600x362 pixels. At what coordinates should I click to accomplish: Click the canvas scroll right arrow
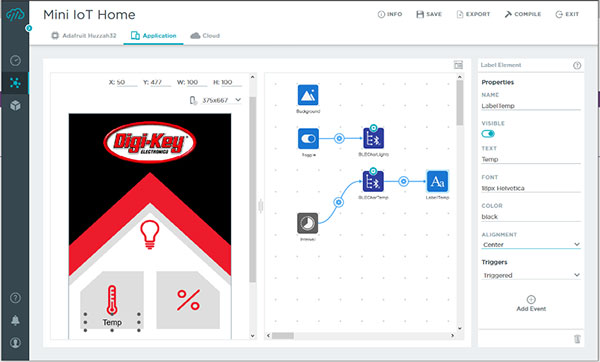click(x=453, y=336)
